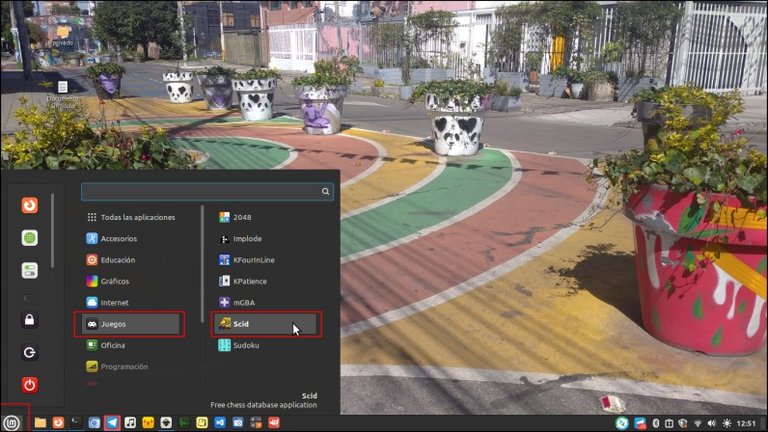Lock the screen with padlock icon
Image resolution: width=768 pixels, height=432 pixels.
[x=29, y=320]
